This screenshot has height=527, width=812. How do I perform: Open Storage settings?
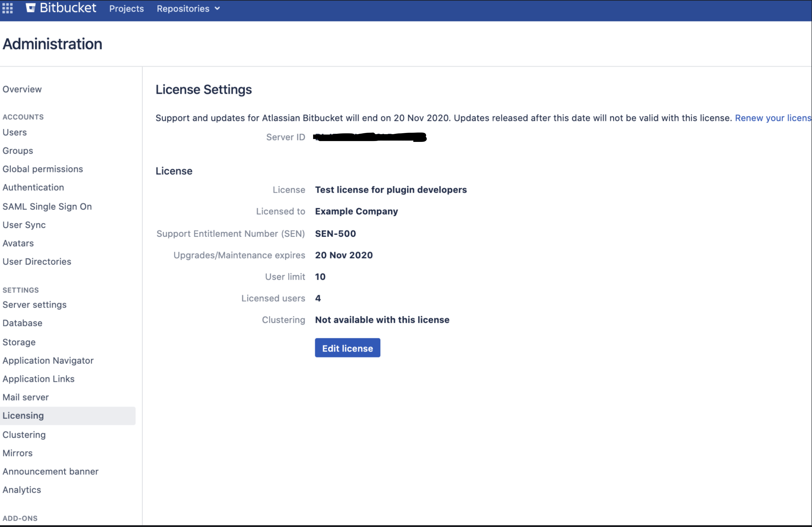coord(19,342)
